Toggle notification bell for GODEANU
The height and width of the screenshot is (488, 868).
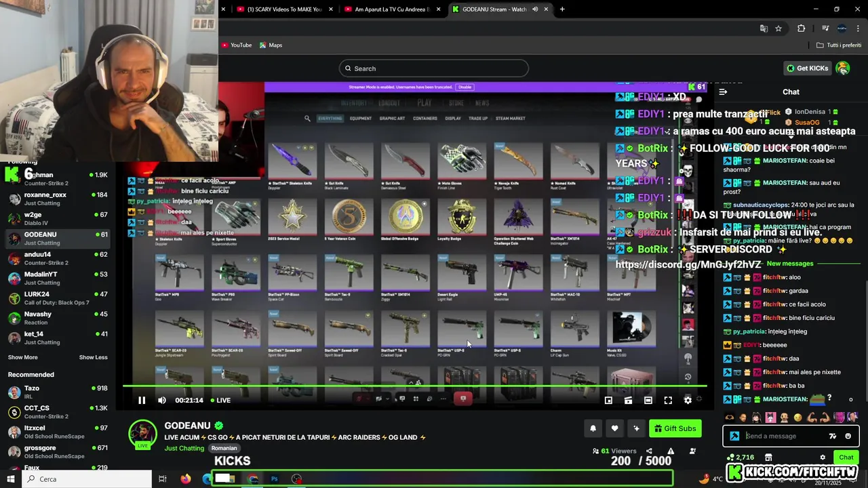(593, 428)
